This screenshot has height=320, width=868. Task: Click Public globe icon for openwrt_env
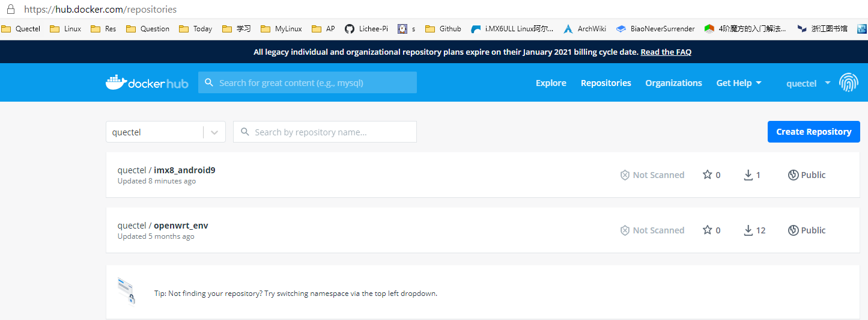coord(793,230)
